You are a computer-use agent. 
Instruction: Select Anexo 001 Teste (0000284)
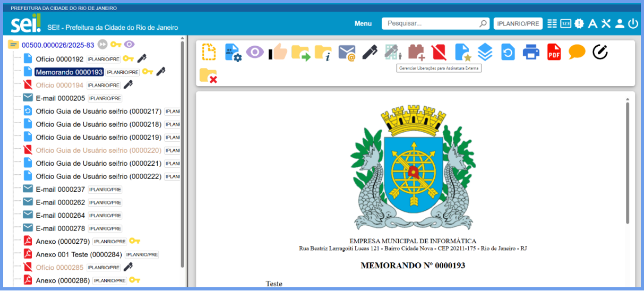78,254
